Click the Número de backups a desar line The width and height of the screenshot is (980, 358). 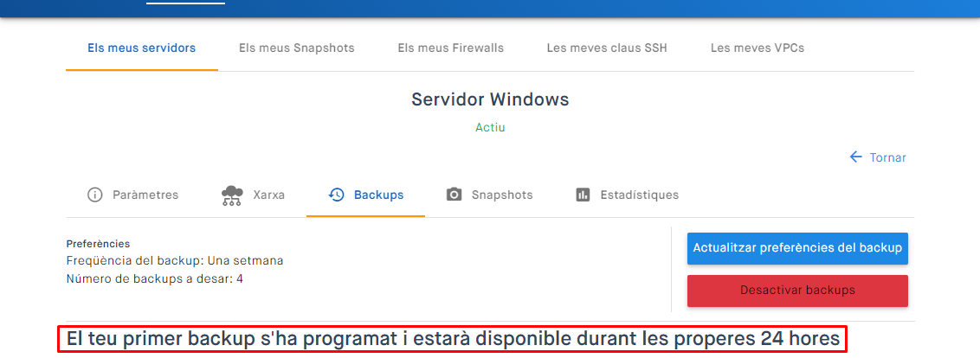pos(154,278)
